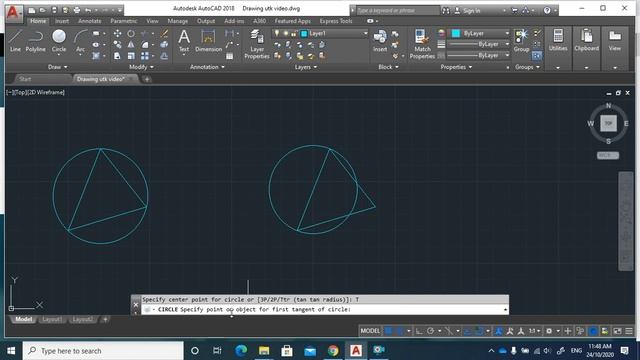The image size is (640, 360).
Task: Click the command line input field
Action: 324,310
